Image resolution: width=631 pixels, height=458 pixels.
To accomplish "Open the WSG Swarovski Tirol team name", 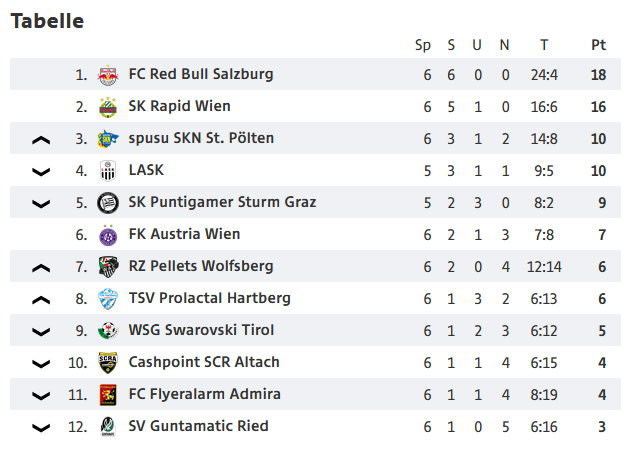I will (x=201, y=330).
